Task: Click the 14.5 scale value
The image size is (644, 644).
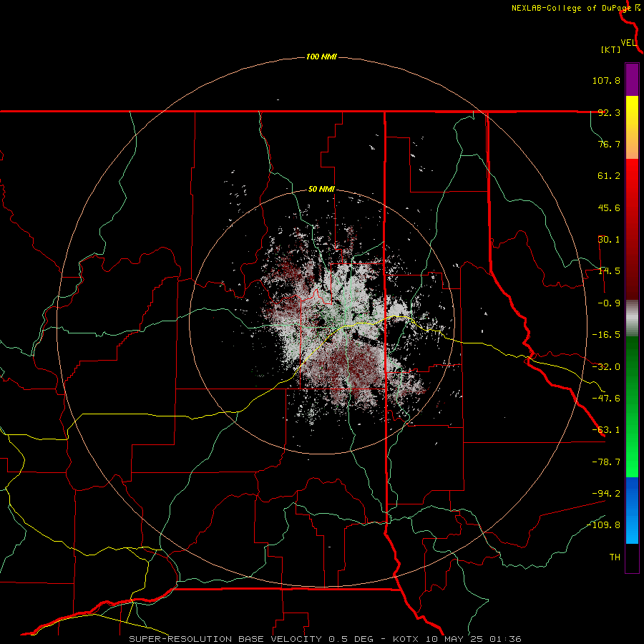Action: point(609,270)
